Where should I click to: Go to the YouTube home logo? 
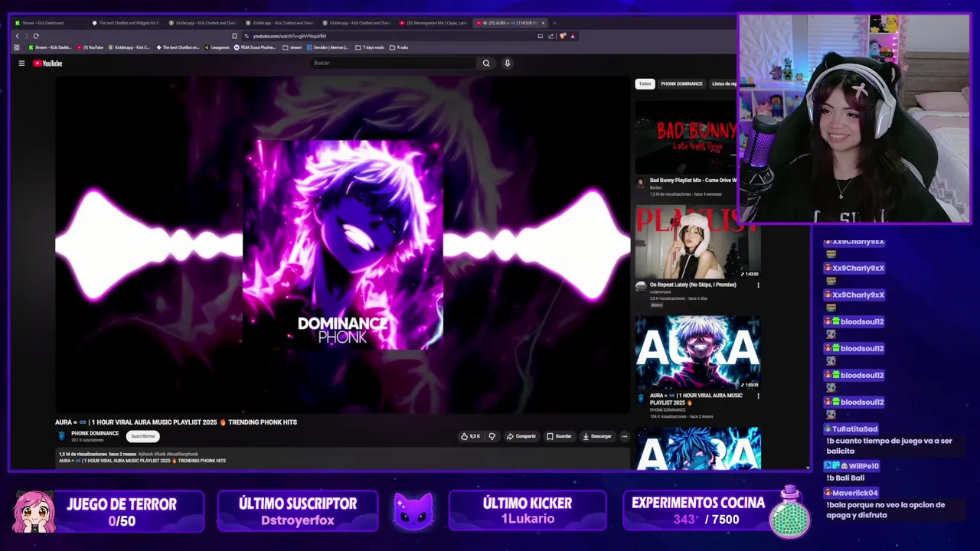[x=47, y=64]
